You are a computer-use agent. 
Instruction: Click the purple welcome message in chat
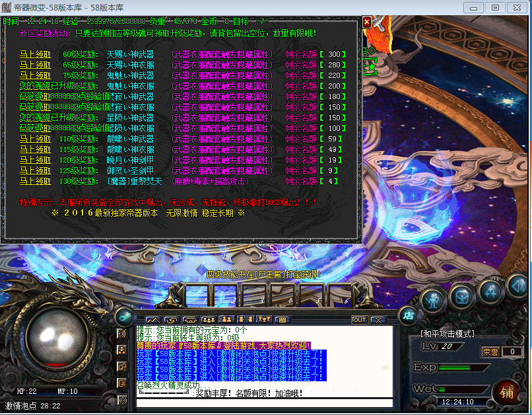(223, 346)
